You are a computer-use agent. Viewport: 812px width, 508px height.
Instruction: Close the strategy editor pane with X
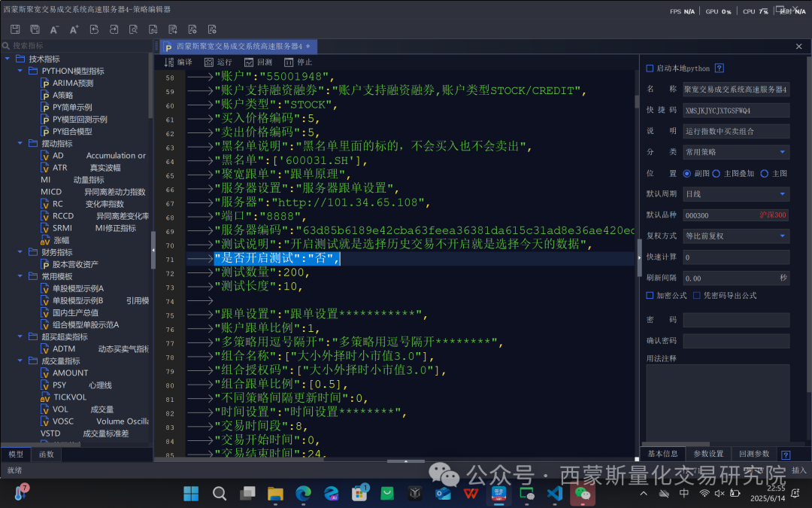point(799,47)
